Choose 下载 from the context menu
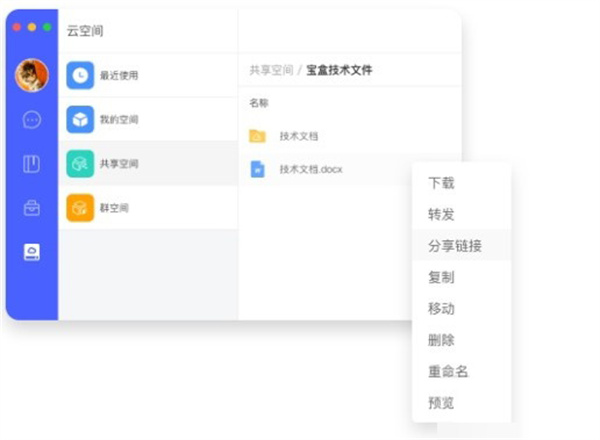Screen dimensions: 600x440 (442, 183)
